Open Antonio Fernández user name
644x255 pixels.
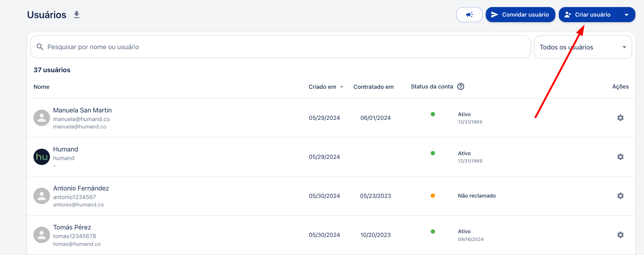point(81,188)
